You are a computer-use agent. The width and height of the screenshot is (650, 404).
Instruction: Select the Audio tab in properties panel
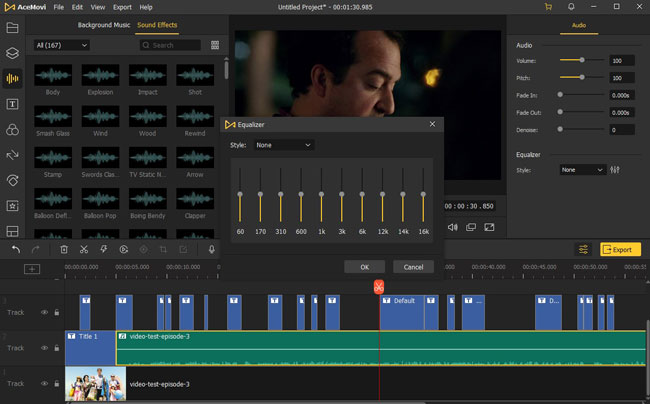pyautogui.click(x=579, y=25)
